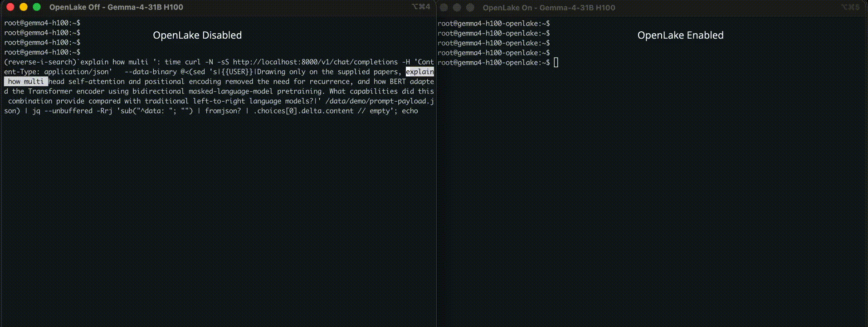Screen dimensions: 868x327
Task: Click 'self-attention' in the command text
Action: pos(96,82)
